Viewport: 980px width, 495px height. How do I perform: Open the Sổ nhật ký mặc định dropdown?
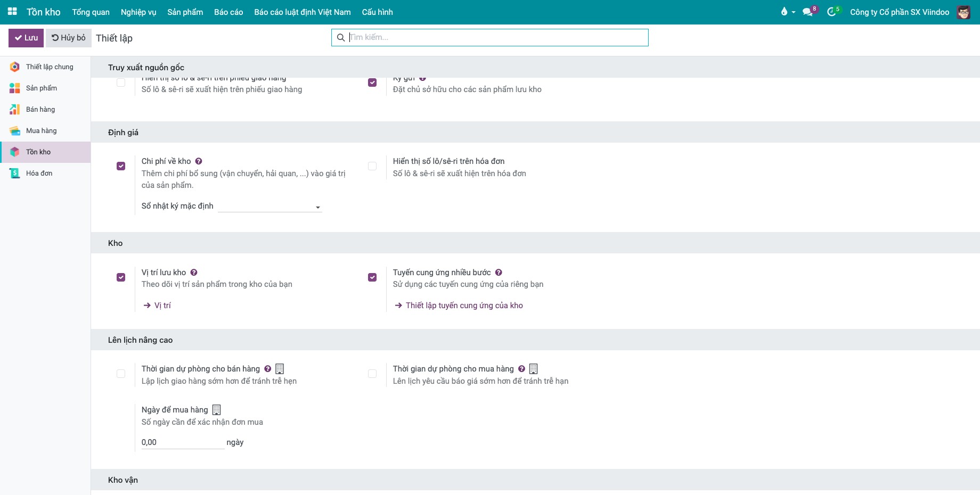pyautogui.click(x=270, y=207)
